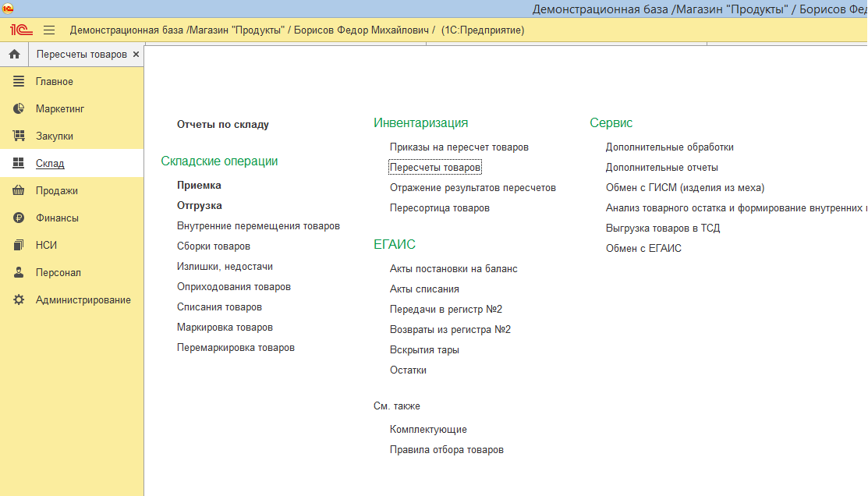Open Возвраты из регистра №2
This screenshot has width=868, height=496.
tap(450, 329)
